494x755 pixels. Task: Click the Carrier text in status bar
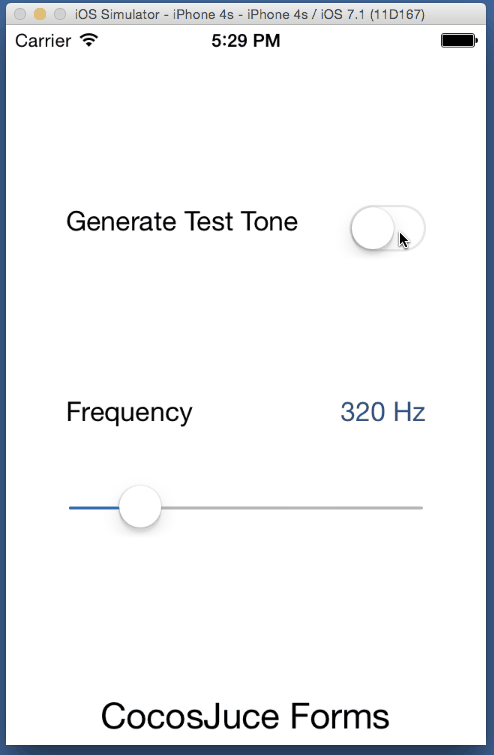tap(43, 40)
